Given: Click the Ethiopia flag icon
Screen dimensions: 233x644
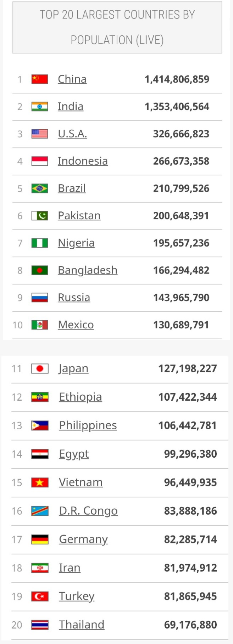Looking at the screenshot, I should click(x=40, y=397).
